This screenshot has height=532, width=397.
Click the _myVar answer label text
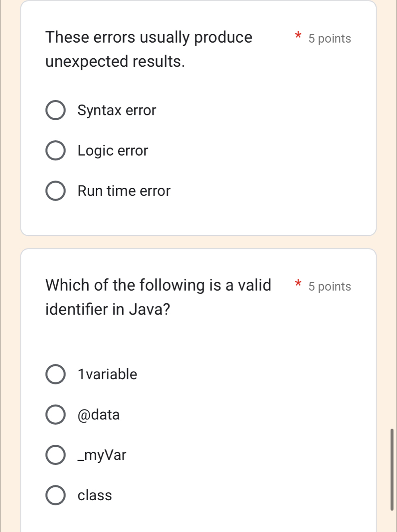click(x=101, y=455)
